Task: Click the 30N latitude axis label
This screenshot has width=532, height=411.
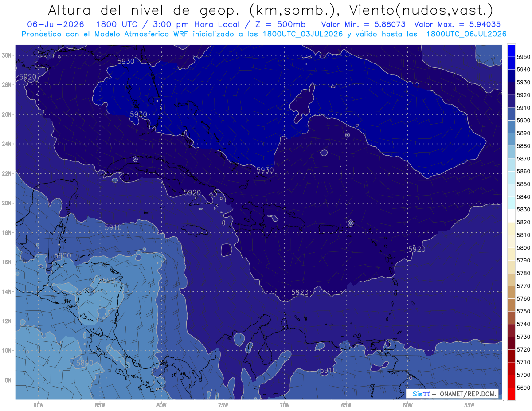Action: (x=7, y=55)
